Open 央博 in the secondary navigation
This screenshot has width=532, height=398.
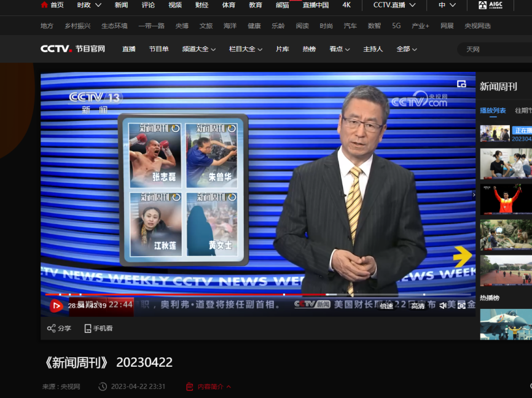[x=182, y=26]
